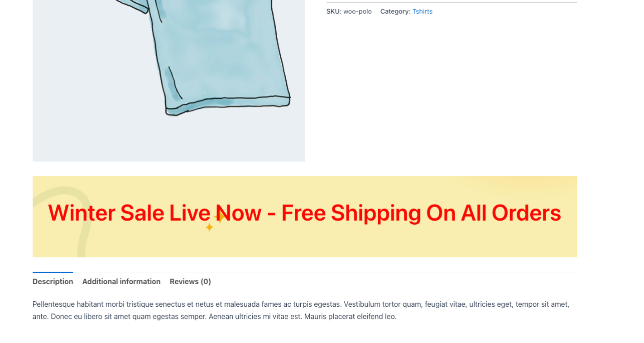Click the larger gold sparkle icon in banner

pos(220,217)
